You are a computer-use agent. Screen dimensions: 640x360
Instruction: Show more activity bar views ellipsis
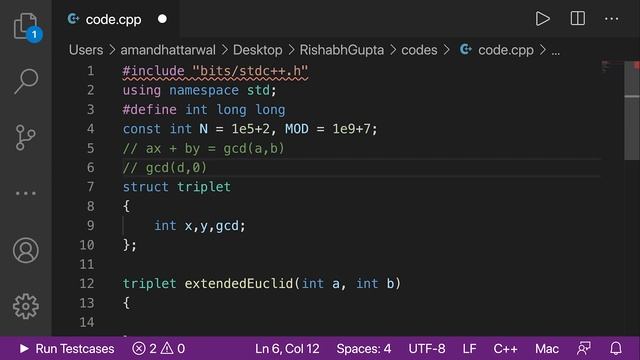tap(26, 193)
